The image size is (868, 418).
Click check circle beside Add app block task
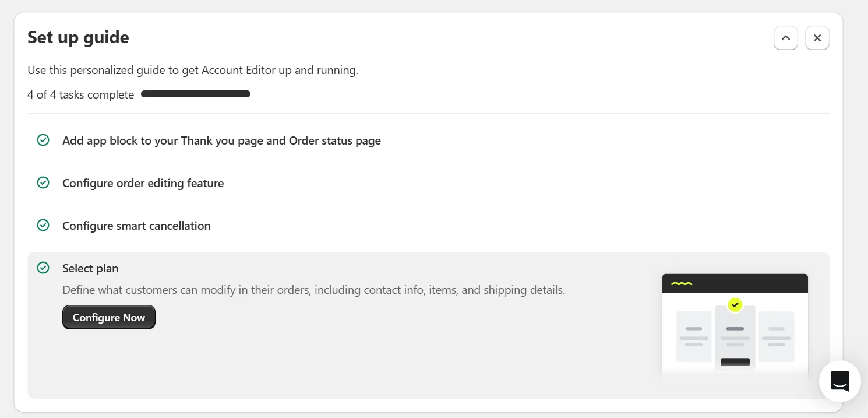(x=43, y=140)
